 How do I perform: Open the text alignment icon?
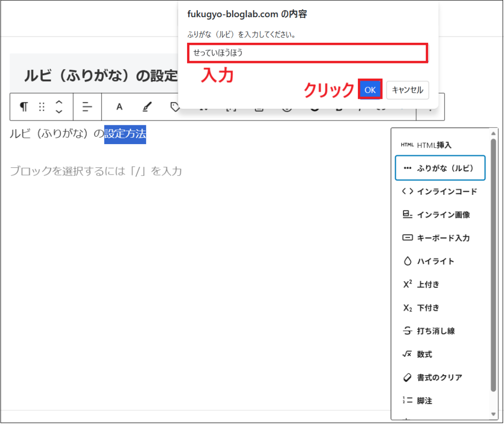[x=87, y=107]
